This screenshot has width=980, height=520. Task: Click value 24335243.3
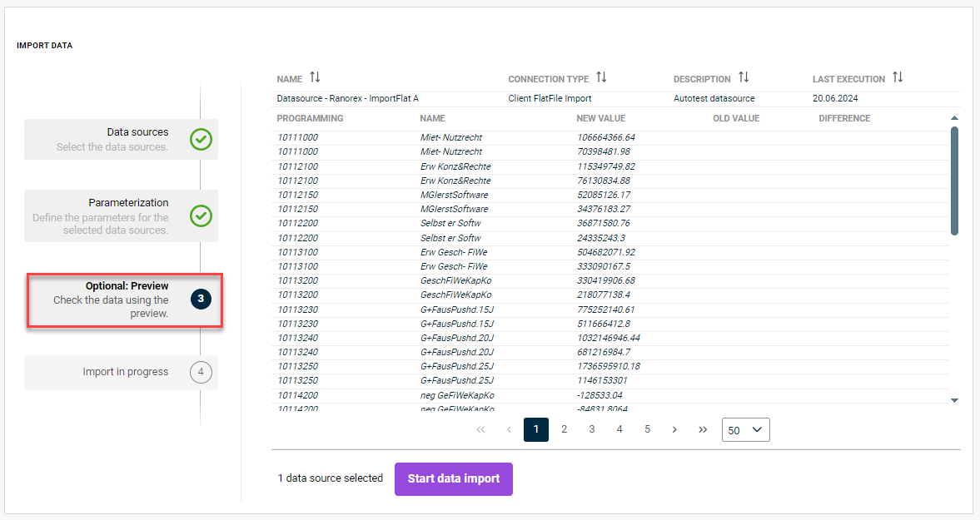click(601, 238)
